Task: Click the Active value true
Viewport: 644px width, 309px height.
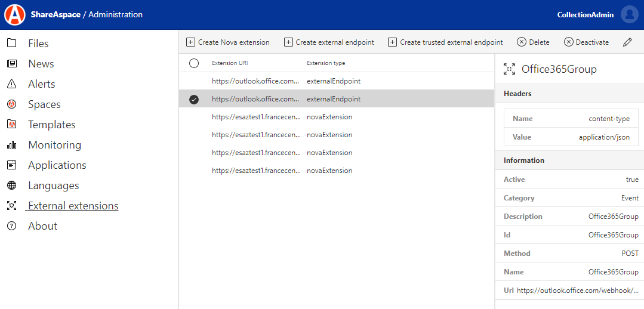Action: coord(632,180)
